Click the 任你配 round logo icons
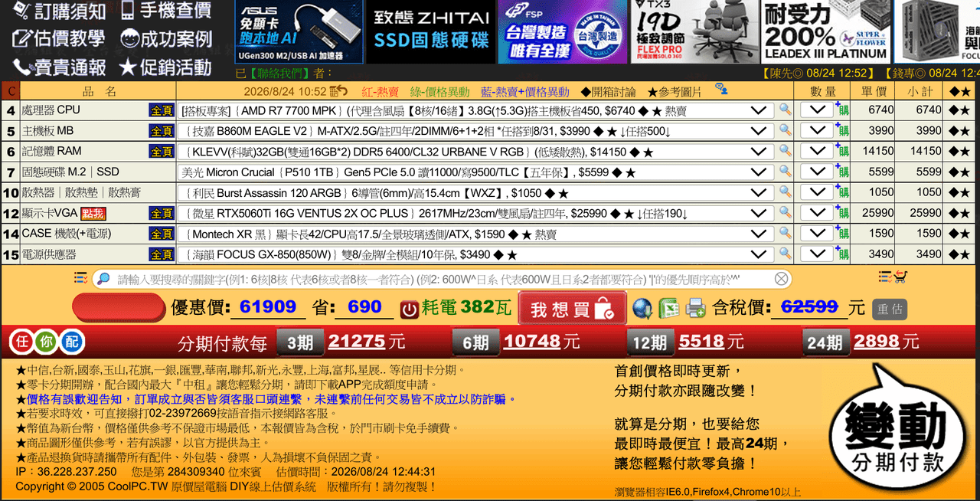 tap(47, 341)
